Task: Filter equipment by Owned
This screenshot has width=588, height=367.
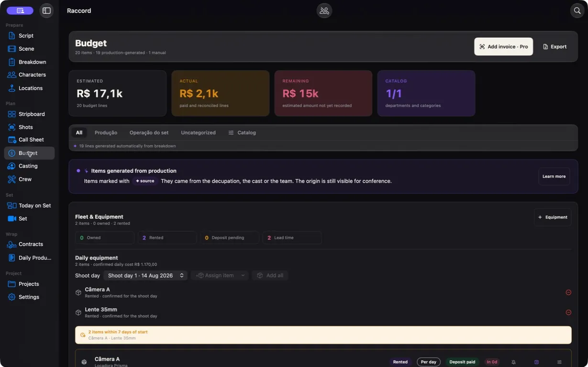Action: tap(105, 237)
